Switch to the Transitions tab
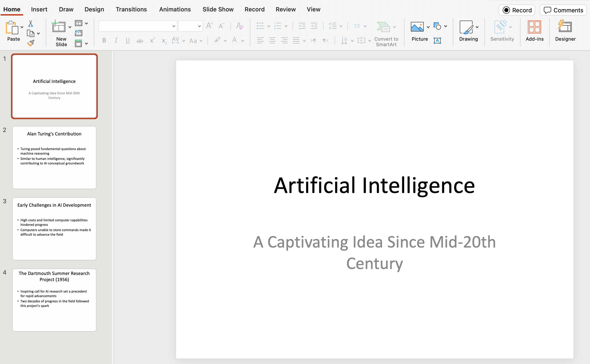The image size is (590, 364). [x=131, y=9]
